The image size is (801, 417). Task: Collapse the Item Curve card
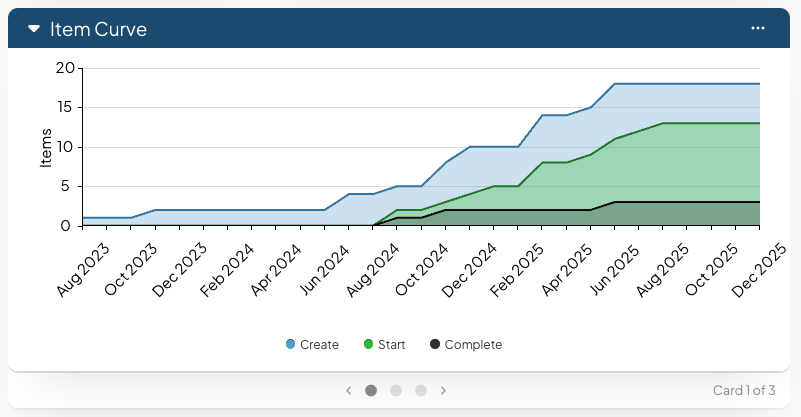tap(33, 30)
